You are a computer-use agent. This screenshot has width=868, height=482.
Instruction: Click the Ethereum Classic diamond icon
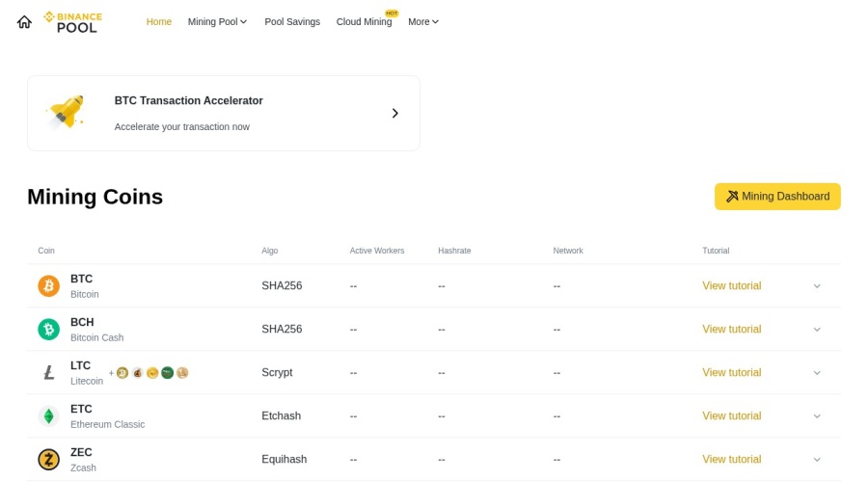pyautogui.click(x=49, y=416)
